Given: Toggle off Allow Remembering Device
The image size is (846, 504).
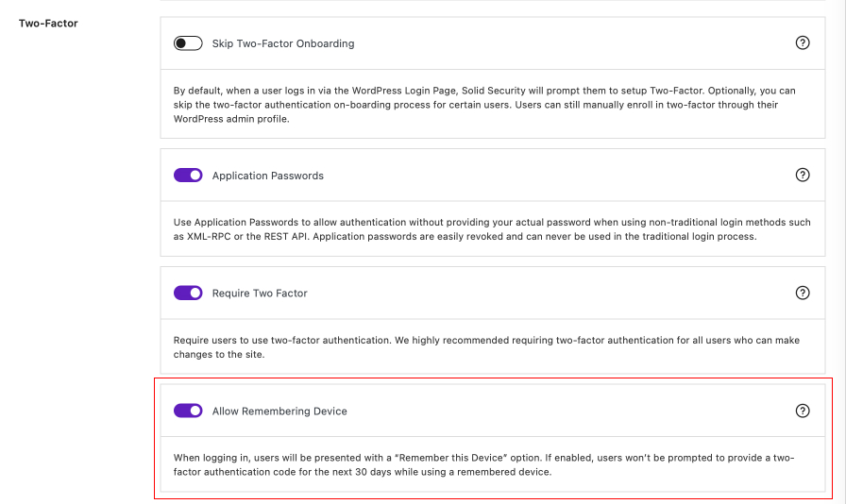Looking at the screenshot, I should tap(188, 411).
